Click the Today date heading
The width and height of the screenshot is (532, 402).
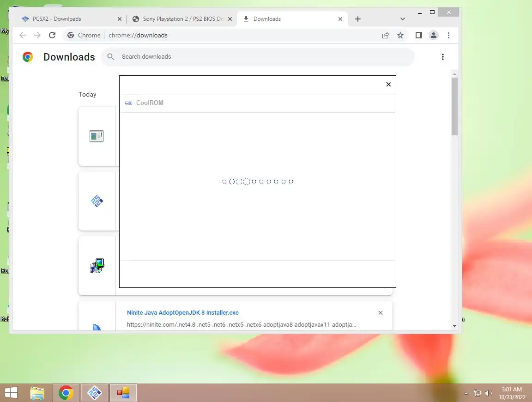pos(88,94)
